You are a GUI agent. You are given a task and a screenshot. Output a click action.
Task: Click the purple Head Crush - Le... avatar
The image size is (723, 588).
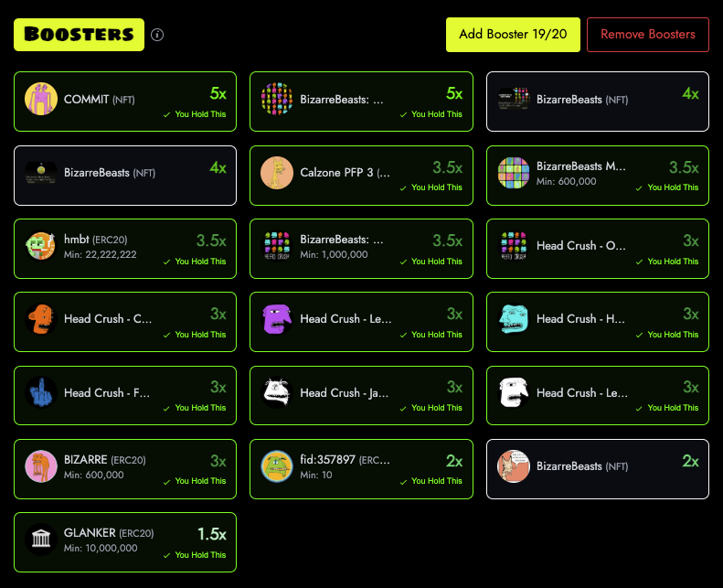(x=277, y=319)
